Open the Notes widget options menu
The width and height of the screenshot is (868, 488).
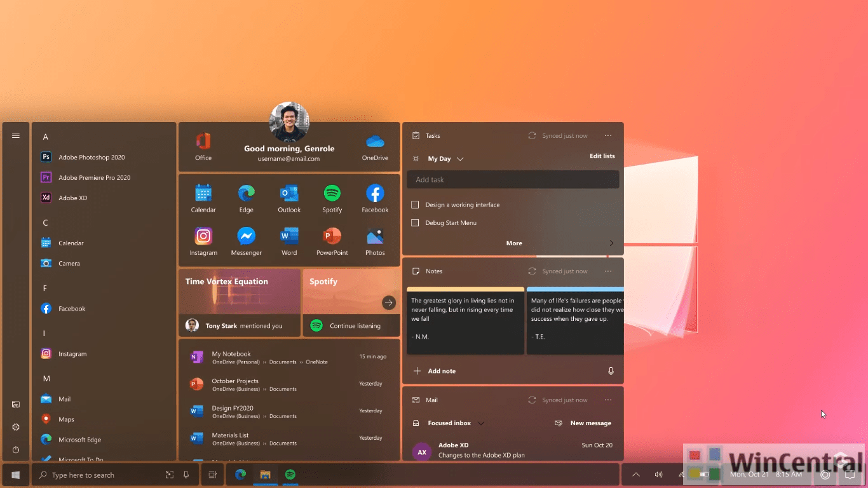tap(608, 271)
